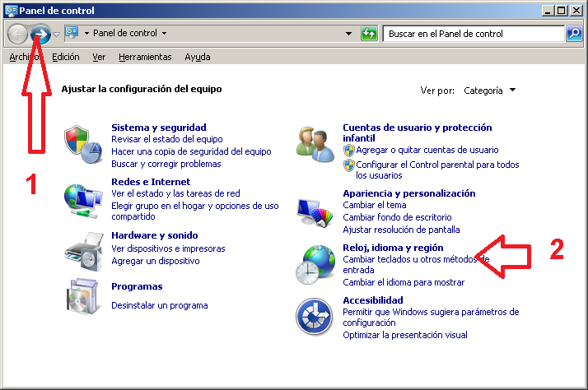Open the Ver menu
This screenshot has width=588, height=390.
99,57
